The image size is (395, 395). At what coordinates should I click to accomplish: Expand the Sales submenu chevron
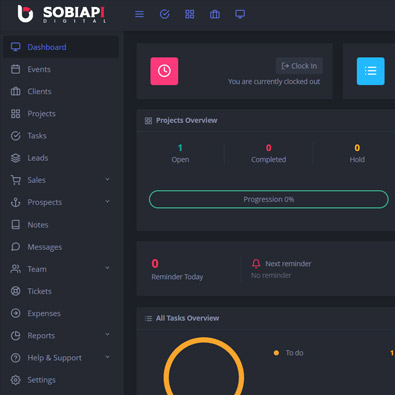coord(107,179)
